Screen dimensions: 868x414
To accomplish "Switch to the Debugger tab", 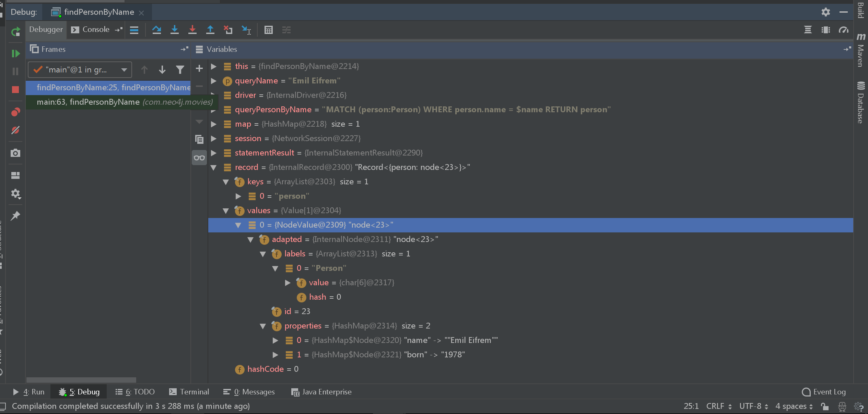I will coord(46,30).
